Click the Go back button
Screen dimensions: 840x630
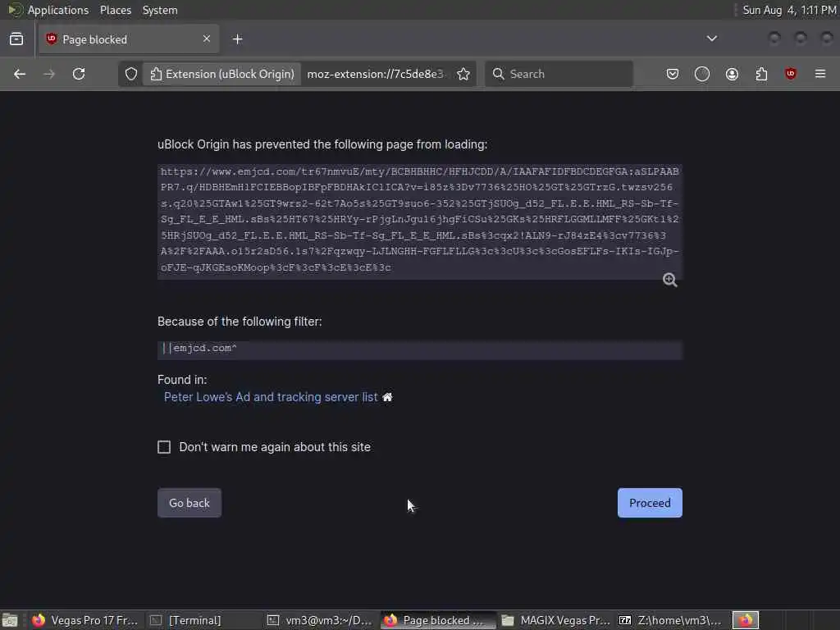tap(189, 503)
